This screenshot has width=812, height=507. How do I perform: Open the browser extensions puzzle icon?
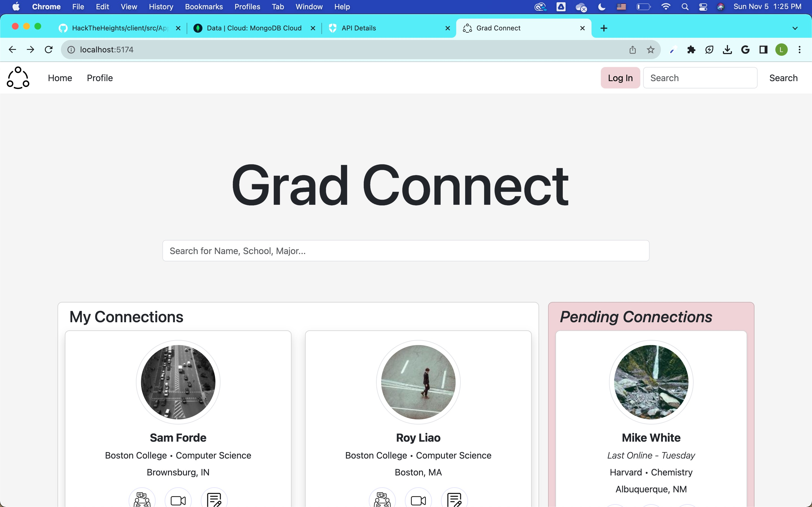pyautogui.click(x=691, y=49)
